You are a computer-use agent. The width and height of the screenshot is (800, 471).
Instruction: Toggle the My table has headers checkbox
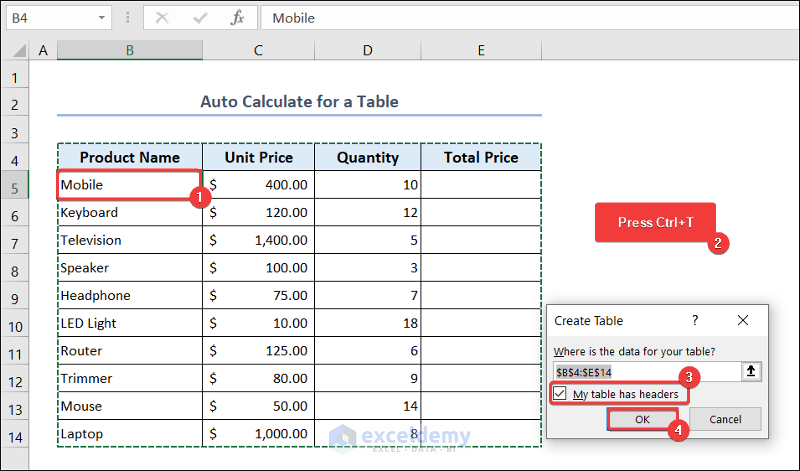(x=560, y=394)
